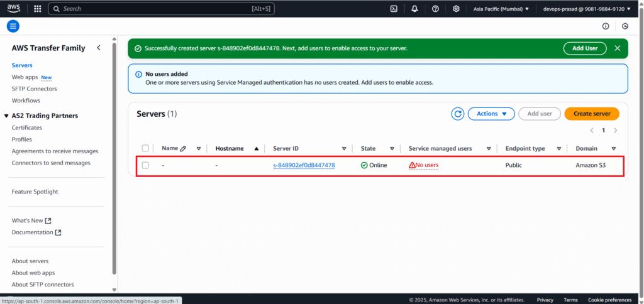Open Feature Spotlight in sidebar
The width and height of the screenshot is (644, 304).
coord(35,192)
